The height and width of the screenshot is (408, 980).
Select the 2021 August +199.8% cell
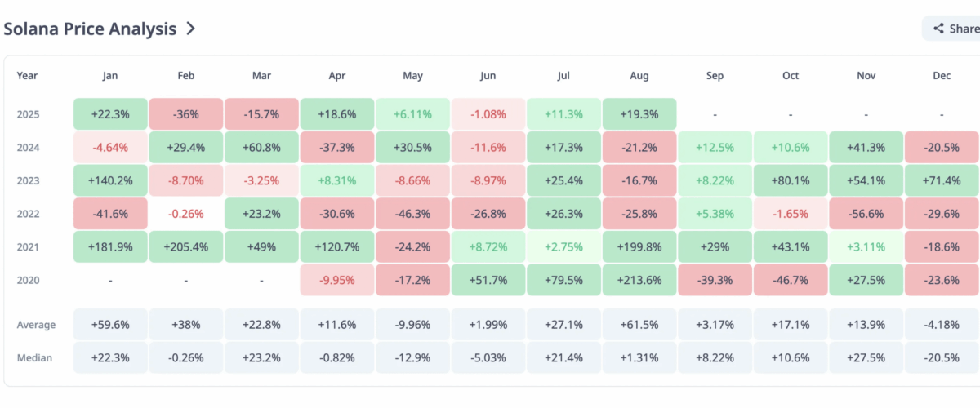pos(639,246)
